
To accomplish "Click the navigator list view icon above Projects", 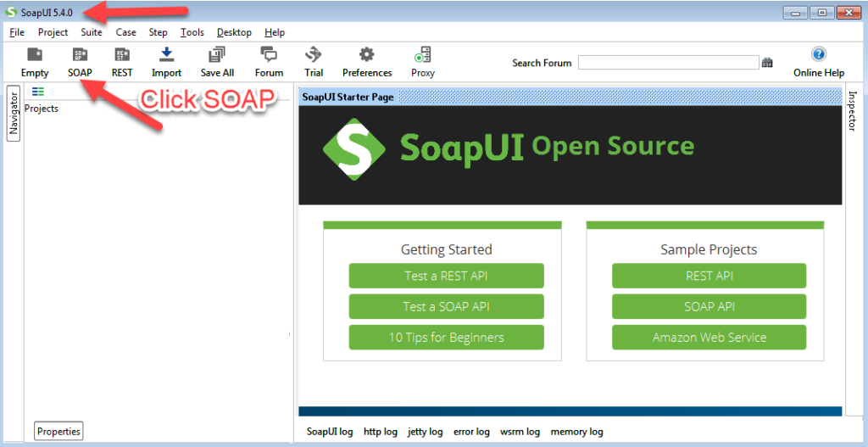I will (37, 92).
